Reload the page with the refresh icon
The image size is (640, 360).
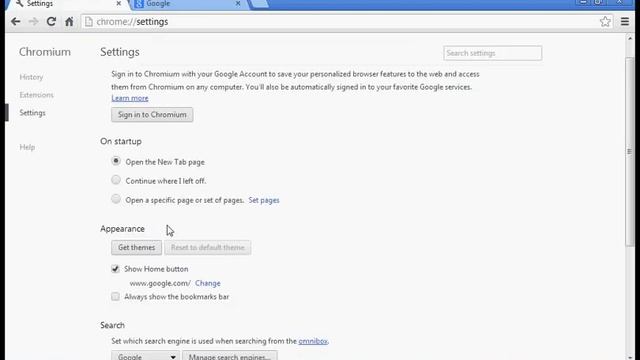[51, 22]
